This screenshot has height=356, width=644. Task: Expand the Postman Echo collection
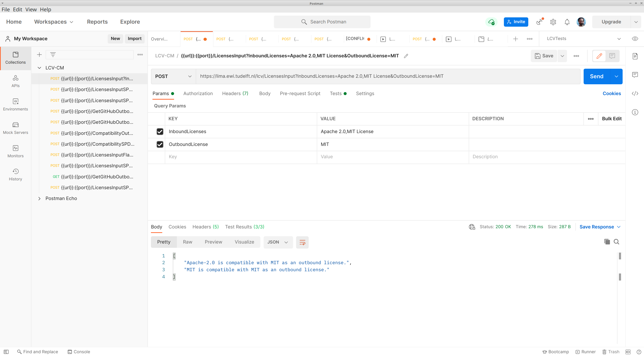(x=39, y=199)
